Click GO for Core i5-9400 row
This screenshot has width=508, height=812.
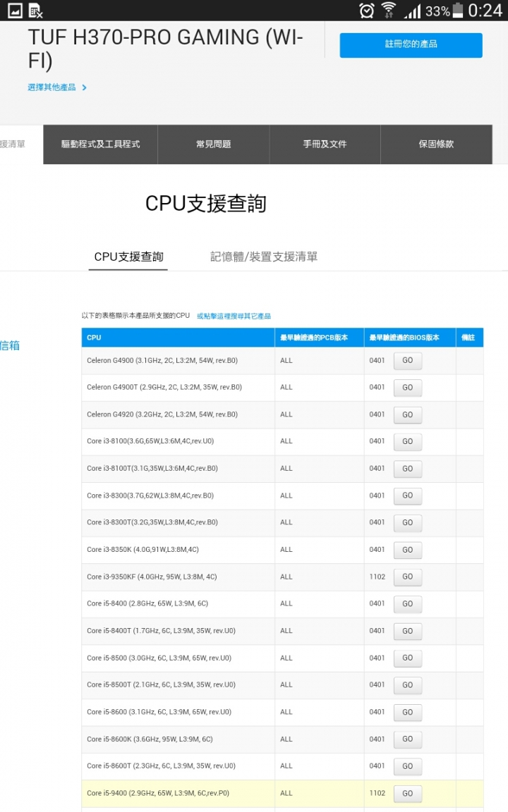[x=408, y=794]
